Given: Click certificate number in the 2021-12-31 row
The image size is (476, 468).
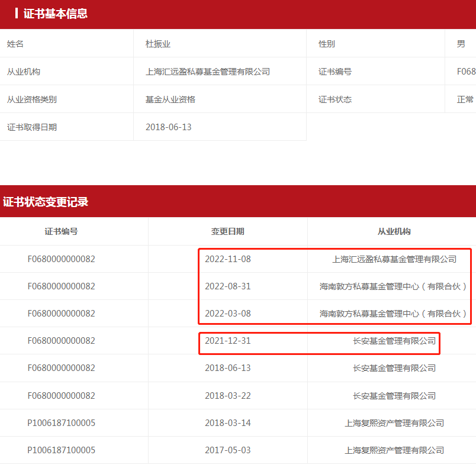Looking at the screenshot, I should (62, 341).
